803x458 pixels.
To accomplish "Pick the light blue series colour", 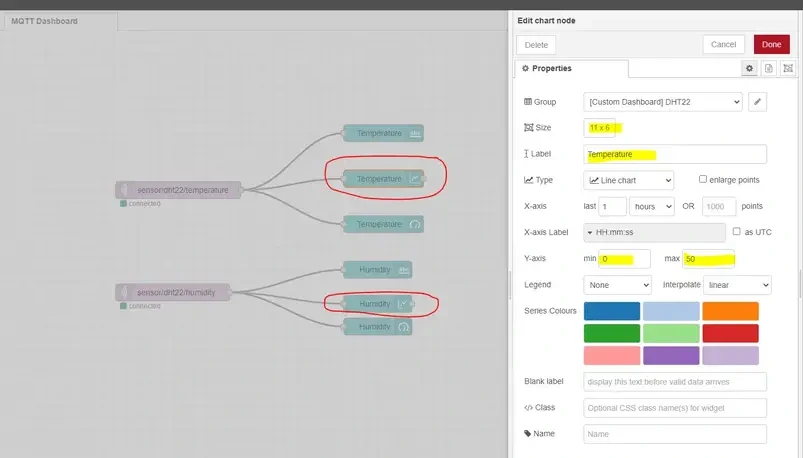I will (x=671, y=311).
